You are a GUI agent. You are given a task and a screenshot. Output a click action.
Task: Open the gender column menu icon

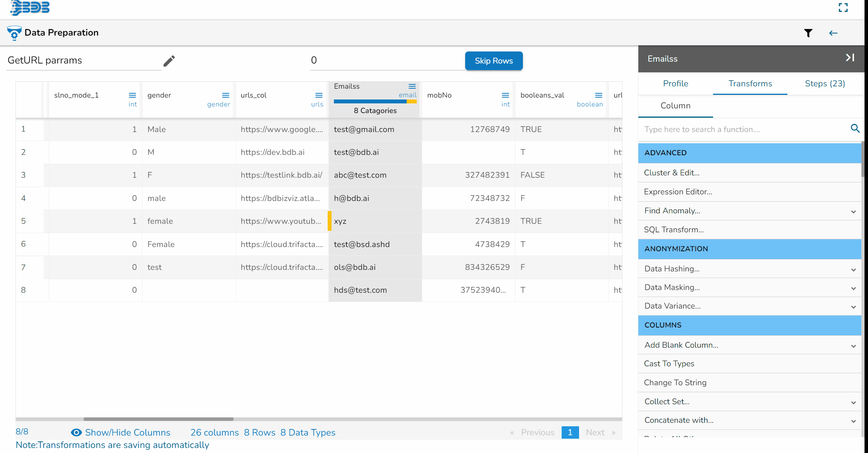coord(225,95)
